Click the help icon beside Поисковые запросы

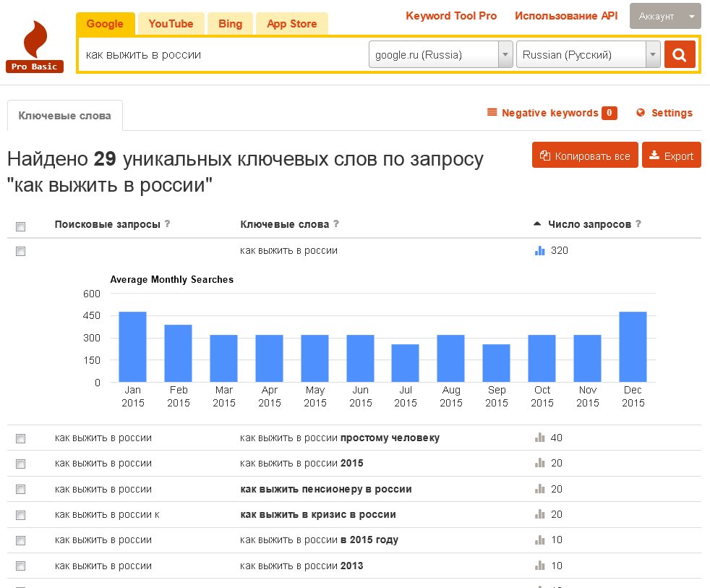pyautogui.click(x=167, y=223)
